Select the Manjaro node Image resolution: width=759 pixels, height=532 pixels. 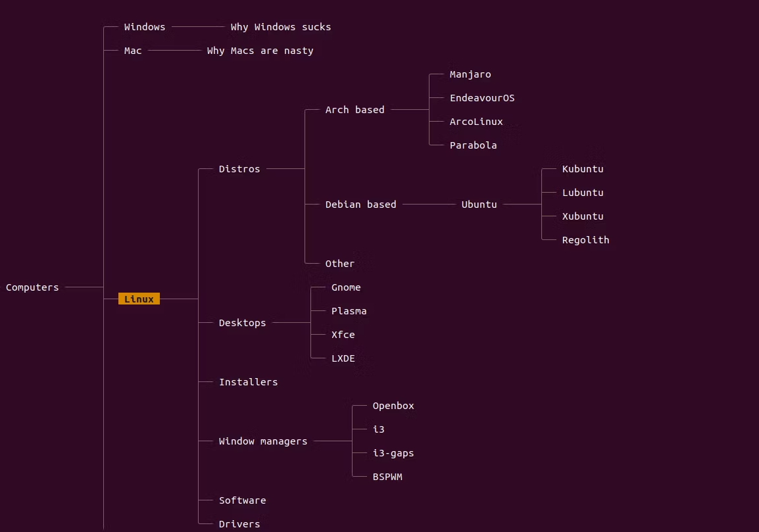point(470,74)
